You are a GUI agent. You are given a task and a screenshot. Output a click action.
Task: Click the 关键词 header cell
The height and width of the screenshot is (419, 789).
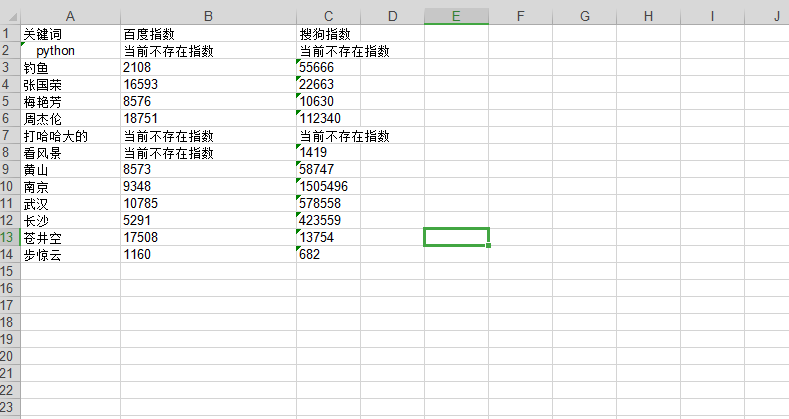point(70,34)
